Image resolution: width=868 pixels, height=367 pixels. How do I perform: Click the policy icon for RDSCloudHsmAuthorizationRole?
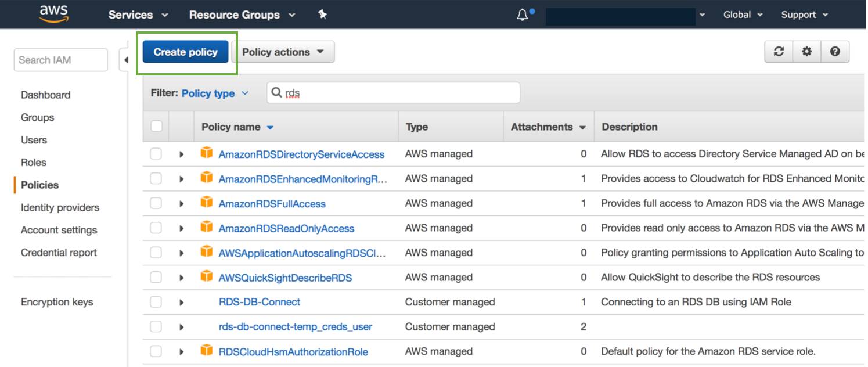click(x=206, y=351)
